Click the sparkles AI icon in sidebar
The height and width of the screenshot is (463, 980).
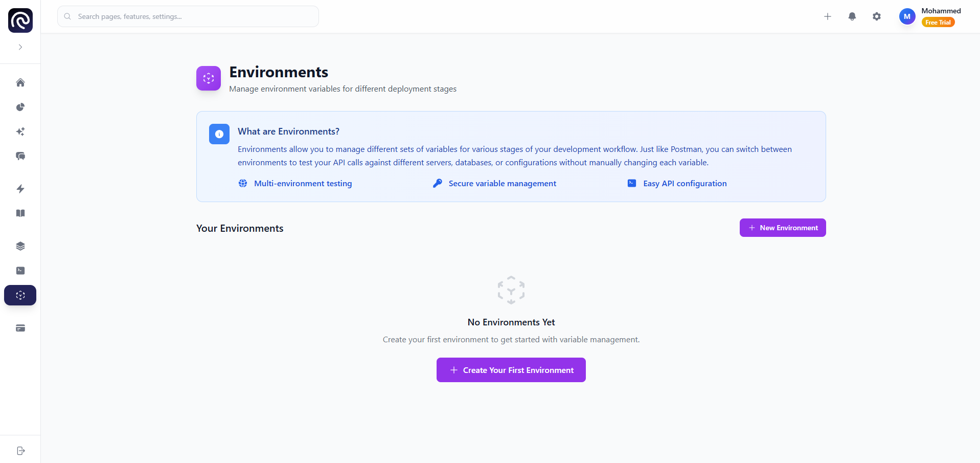[20, 131]
